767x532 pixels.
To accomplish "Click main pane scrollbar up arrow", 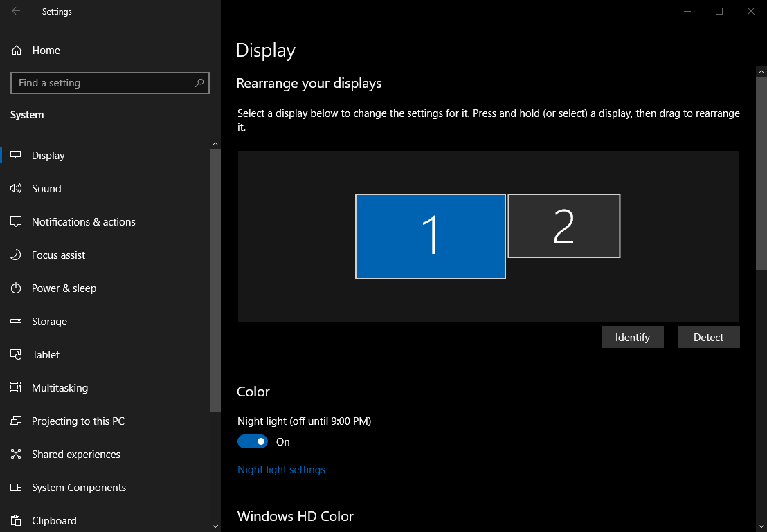I will 761,72.
